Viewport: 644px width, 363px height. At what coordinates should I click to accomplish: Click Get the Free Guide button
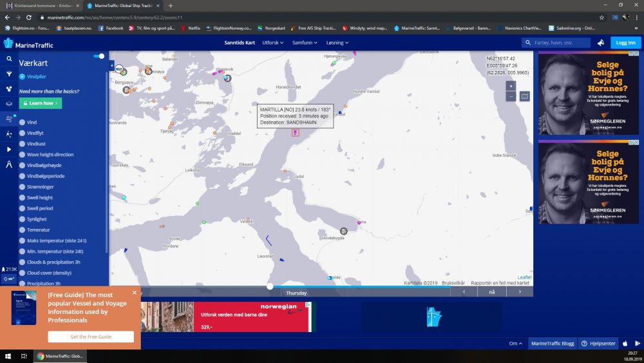point(91,337)
